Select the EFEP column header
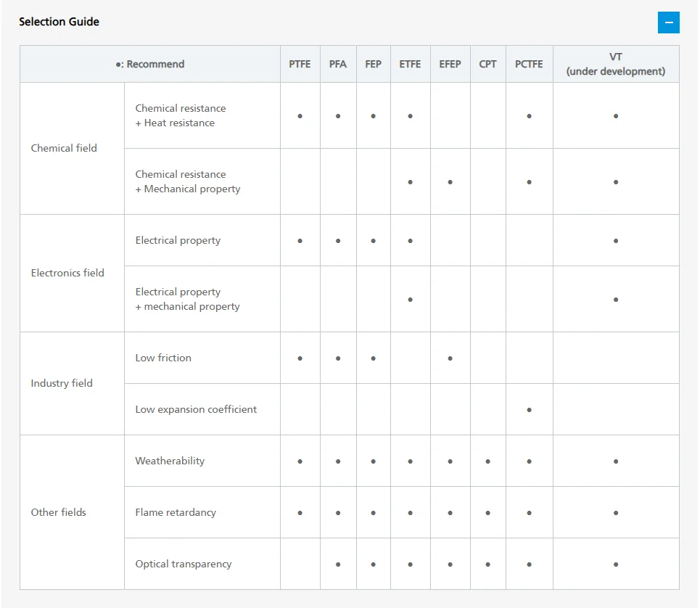 (450, 64)
